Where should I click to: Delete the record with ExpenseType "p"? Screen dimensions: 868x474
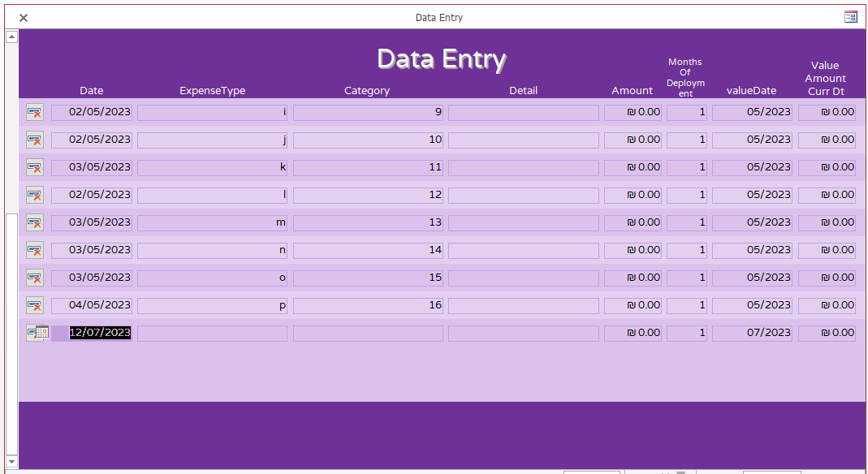[37, 305]
